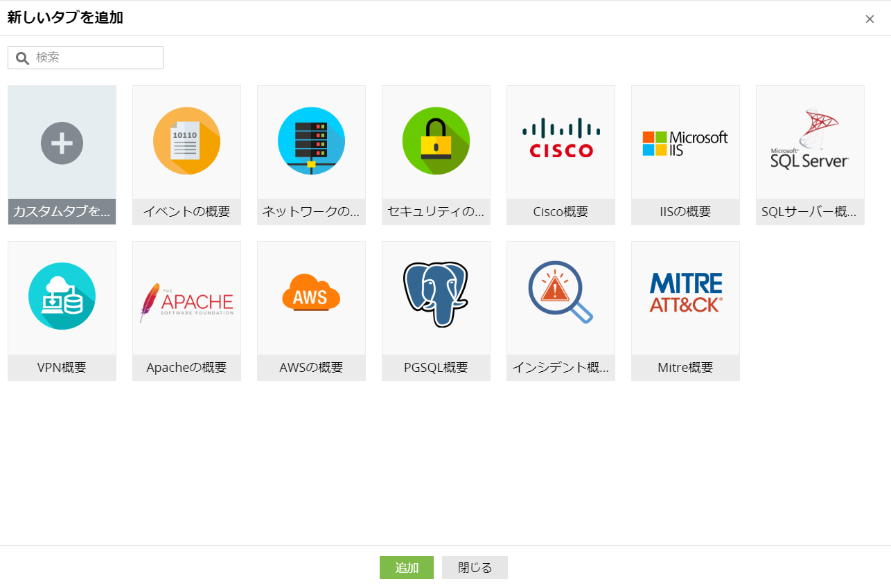Click the Mitre概要 label
891x588 pixels.
point(685,368)
